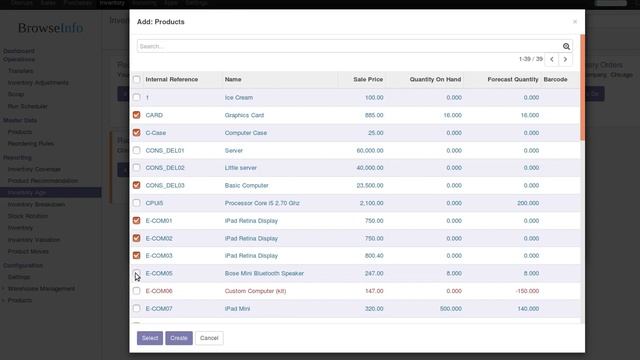This screenshot has height=360, width=640.
Task: Click the 1-39 / 39 pager text
Action: tap(531, 59)
